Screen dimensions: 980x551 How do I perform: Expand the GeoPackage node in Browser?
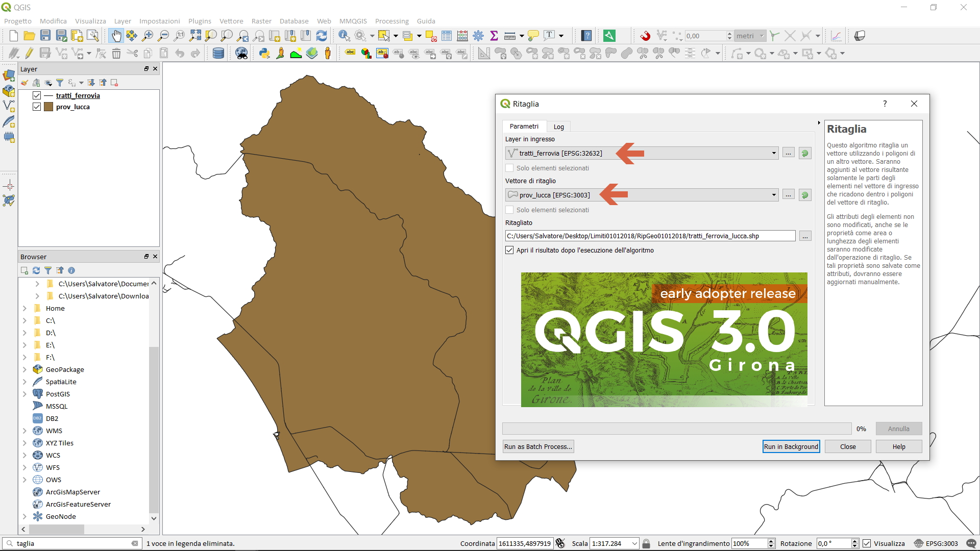24,369
